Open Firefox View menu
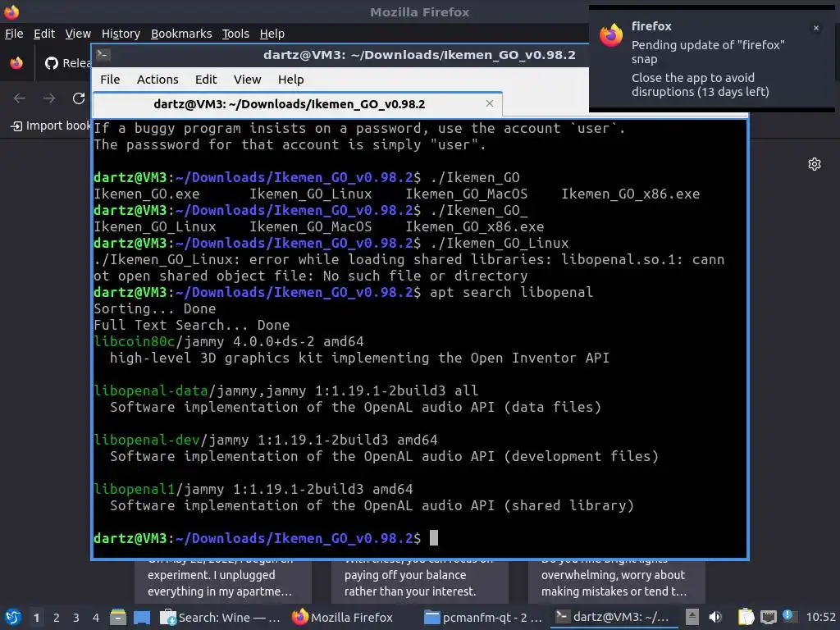 [x=78, y=34]
